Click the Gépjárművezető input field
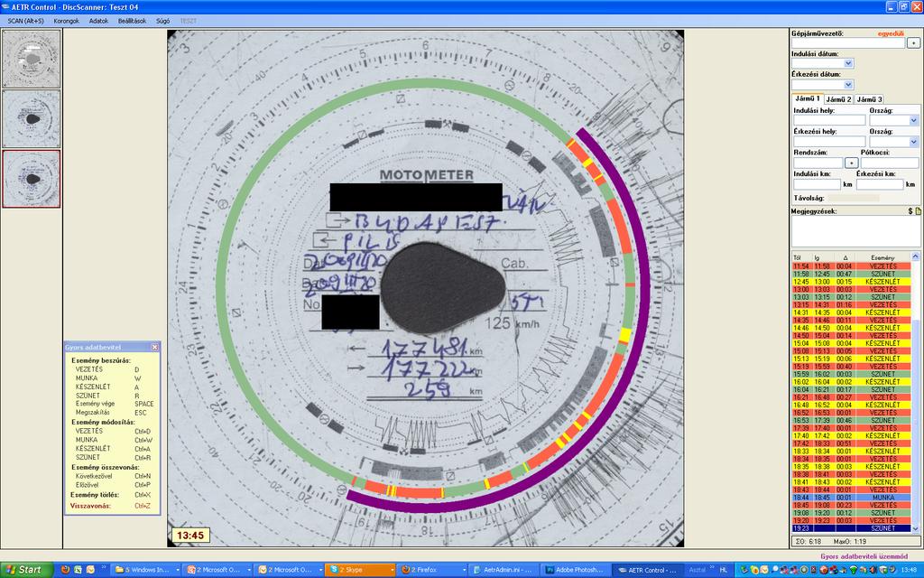 (x=848, y=43)
